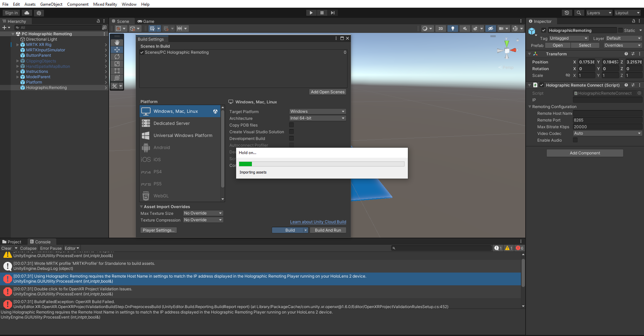This screenshot has width=644, height=336.
Task: Select the Rotate tool
Action: click(x=117, y=57)
